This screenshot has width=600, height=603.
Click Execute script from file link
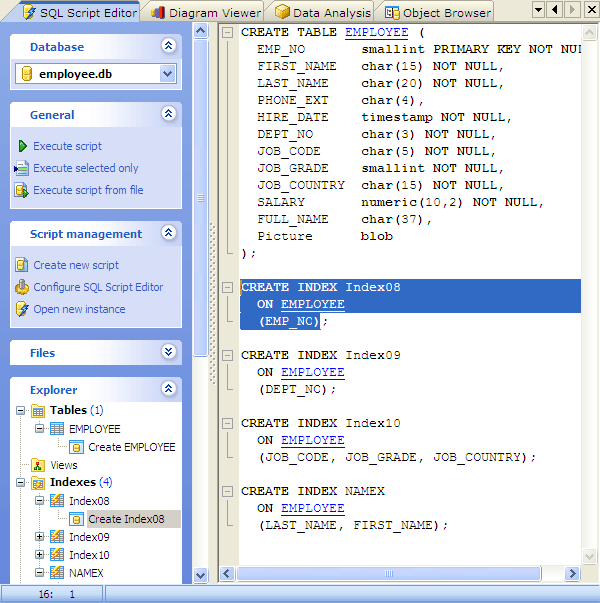[88, 190]
